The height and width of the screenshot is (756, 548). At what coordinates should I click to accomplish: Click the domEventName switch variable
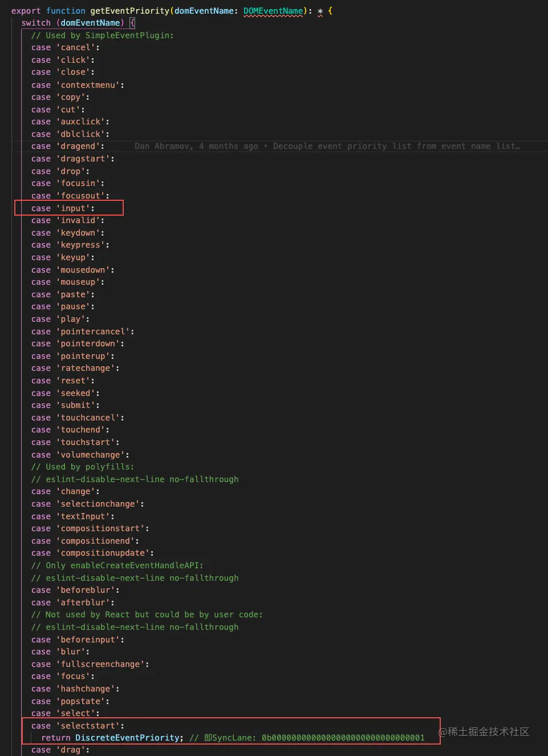pos(90,23)
